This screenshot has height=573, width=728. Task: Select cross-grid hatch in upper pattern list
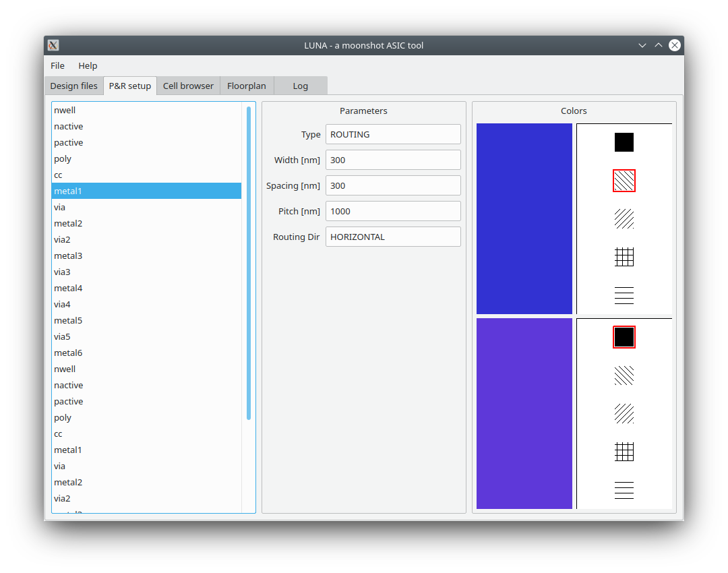624,257
